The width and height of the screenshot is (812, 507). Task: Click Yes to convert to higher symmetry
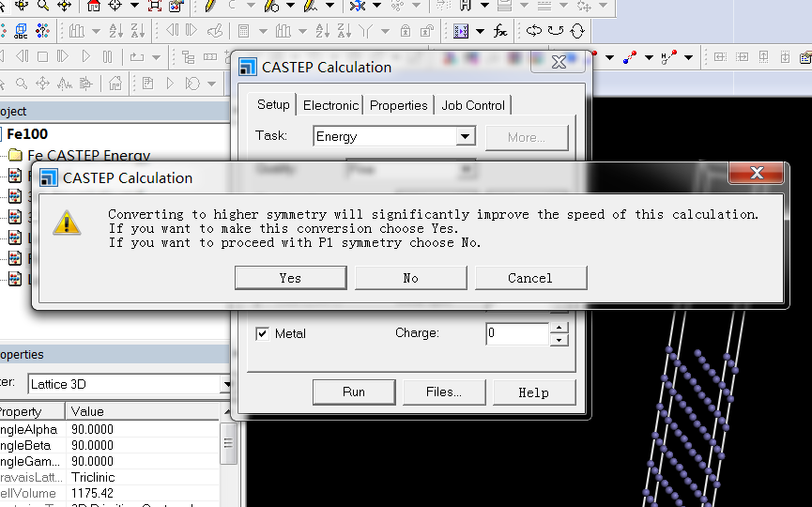point(290,278)
